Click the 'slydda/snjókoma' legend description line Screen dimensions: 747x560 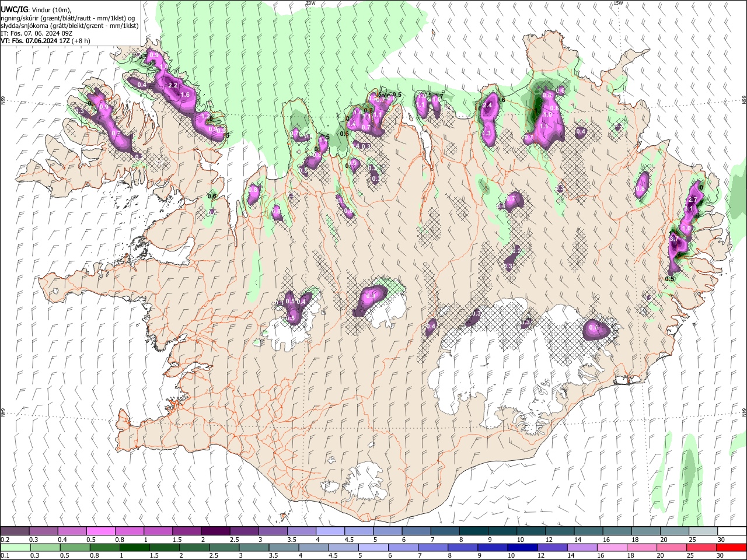69,26
